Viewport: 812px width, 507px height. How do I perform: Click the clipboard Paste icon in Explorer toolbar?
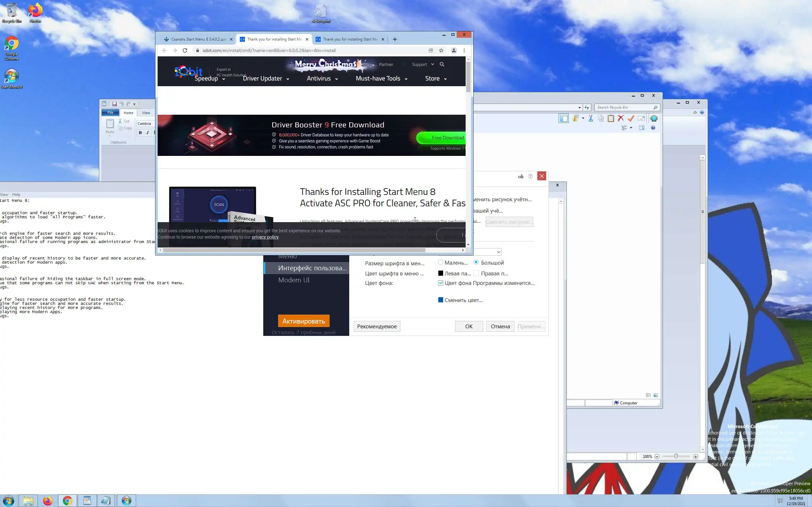[x=611, y=119]
